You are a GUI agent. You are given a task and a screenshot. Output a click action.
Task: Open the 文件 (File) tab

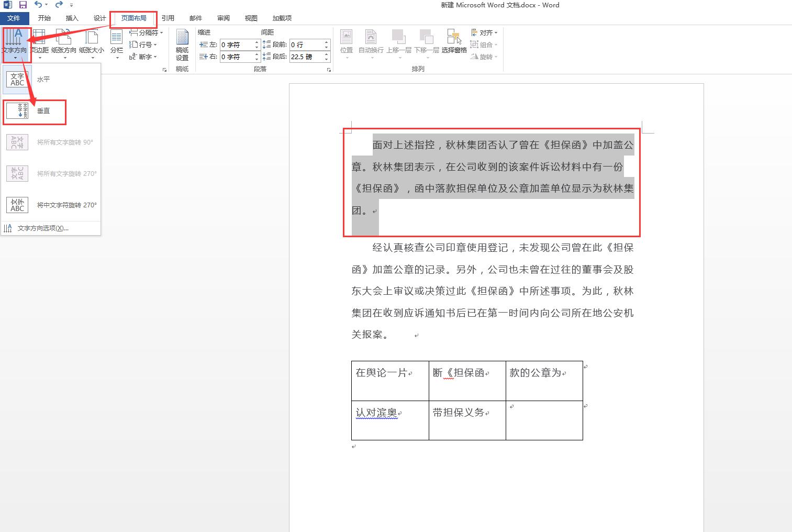coord(14,18)
